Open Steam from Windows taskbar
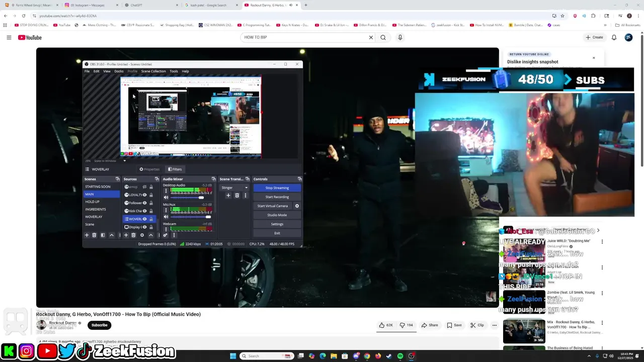Viewport: 644px width, 362px height. click(x=389, y=356)
